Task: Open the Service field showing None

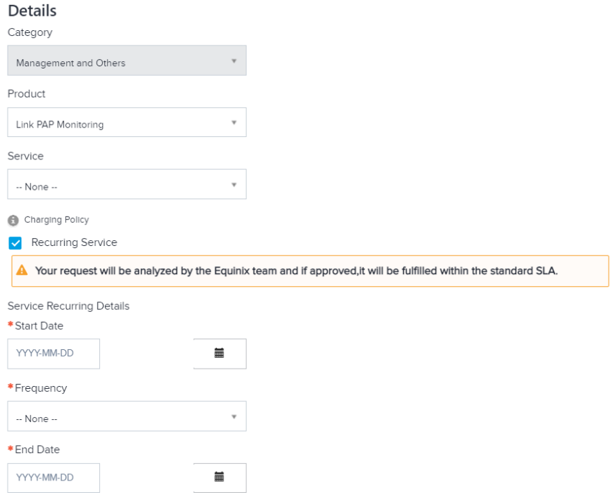Action: (127, 184)
